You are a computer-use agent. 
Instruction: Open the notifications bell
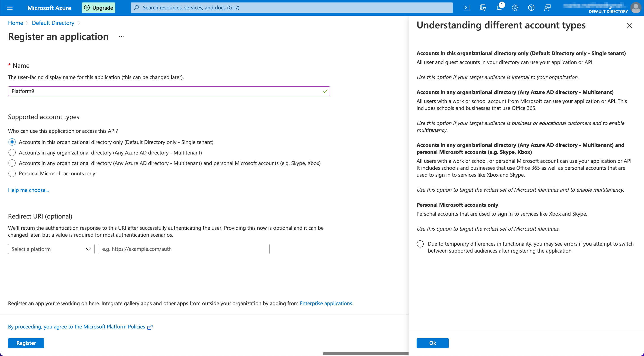point(499,8)
